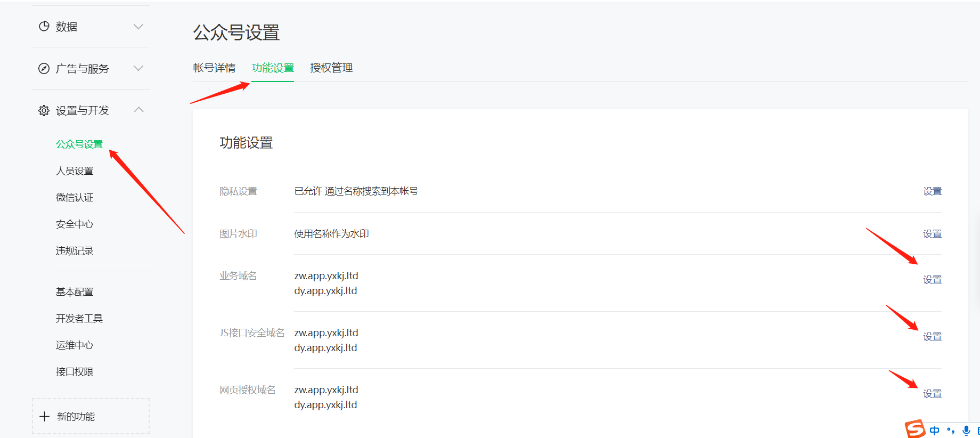Click the text 使用名称作为水印
980x438 pixels.
331,233
